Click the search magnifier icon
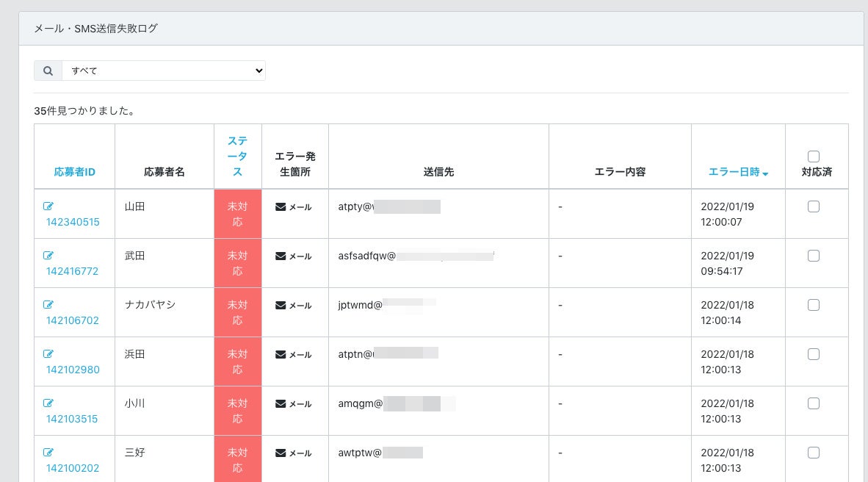This screenshot has height=482, width=868. pos(48,71)
